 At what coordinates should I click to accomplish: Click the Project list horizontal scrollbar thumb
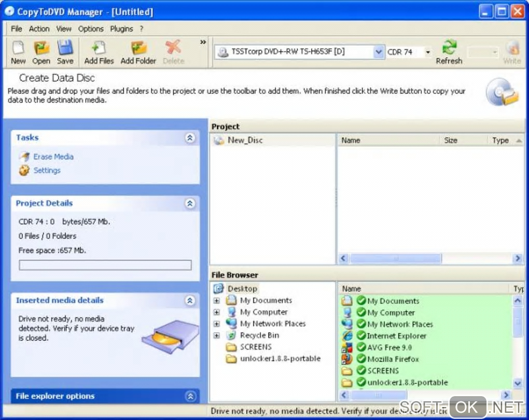click(x=395, y=258)
